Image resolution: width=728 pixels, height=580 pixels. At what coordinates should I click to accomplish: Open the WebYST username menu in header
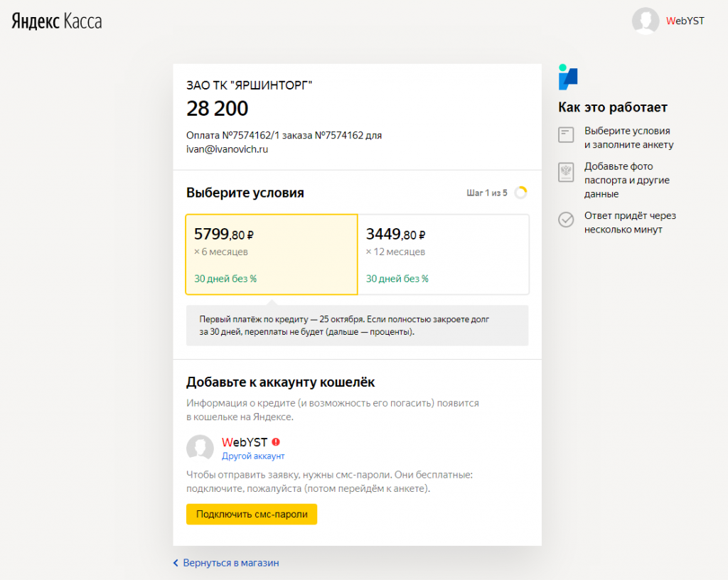[x=685, y=21]
